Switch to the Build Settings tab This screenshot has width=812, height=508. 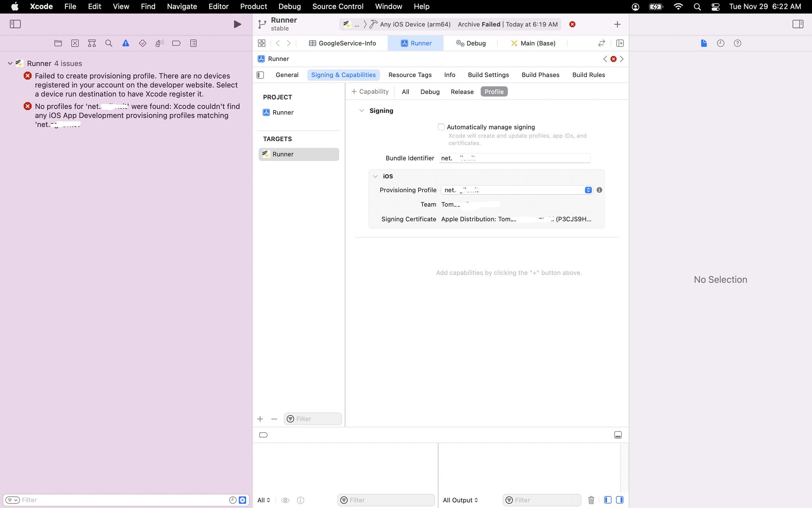(x=488, y=75)
